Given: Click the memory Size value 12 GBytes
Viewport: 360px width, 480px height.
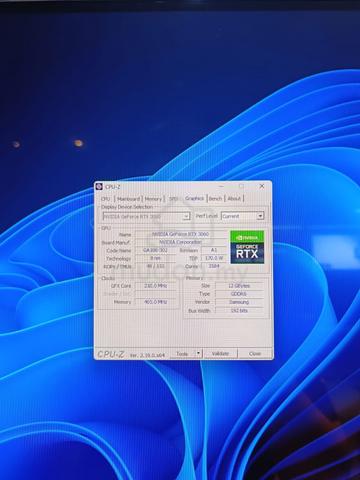Looking at the screenshot, I should (x=239, y=286).
